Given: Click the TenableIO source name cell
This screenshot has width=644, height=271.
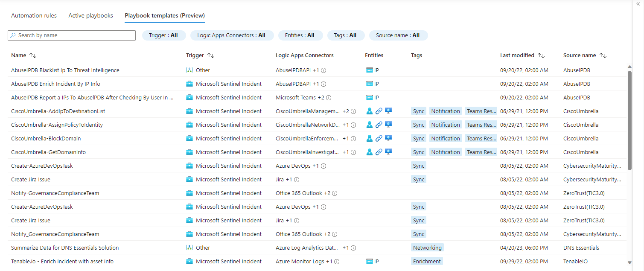Looking at the screenshot, I should (x=575, y=262).
